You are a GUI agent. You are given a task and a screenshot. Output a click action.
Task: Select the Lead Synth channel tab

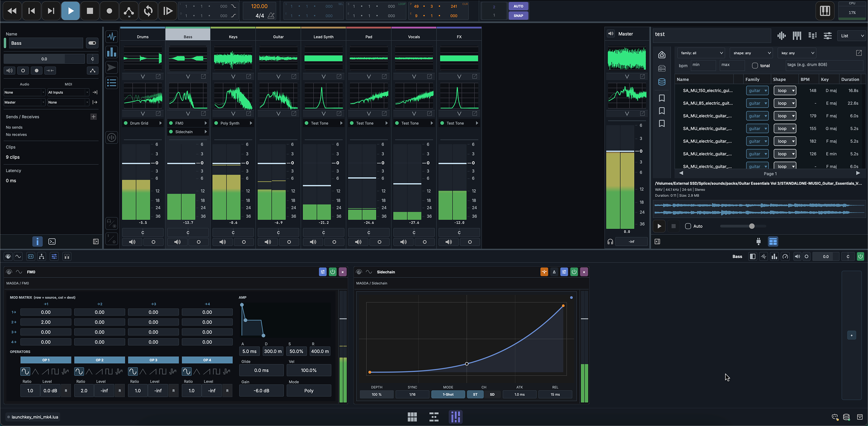[324, 37]
